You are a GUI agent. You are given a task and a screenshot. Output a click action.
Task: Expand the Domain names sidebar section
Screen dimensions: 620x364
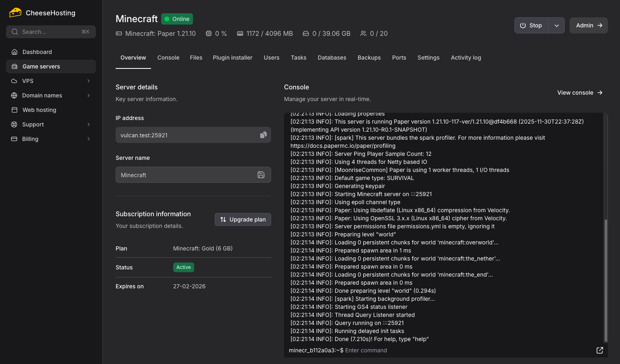[x=89, y=95]
